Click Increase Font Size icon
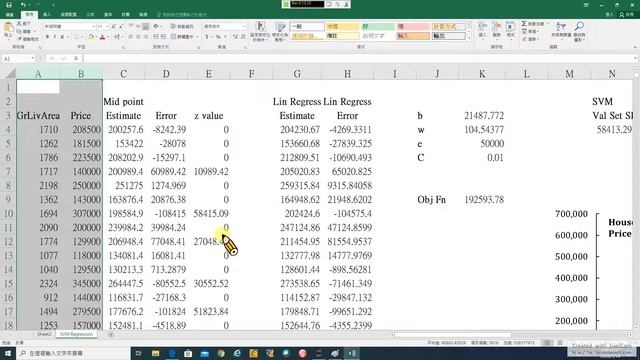Image resolution: width=640 pixels, height=360 pixels. click(x=114, y=27)
